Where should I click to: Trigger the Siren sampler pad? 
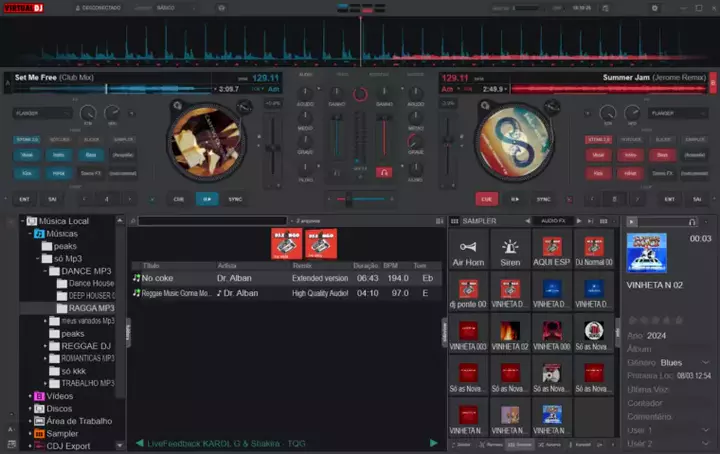click(510, 252)
